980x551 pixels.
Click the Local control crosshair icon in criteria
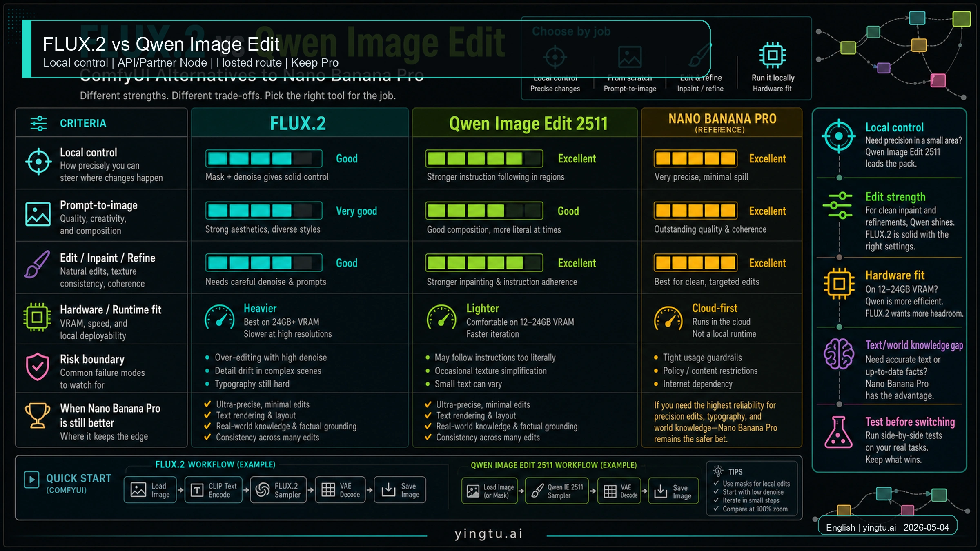click(x=38, y=162)
